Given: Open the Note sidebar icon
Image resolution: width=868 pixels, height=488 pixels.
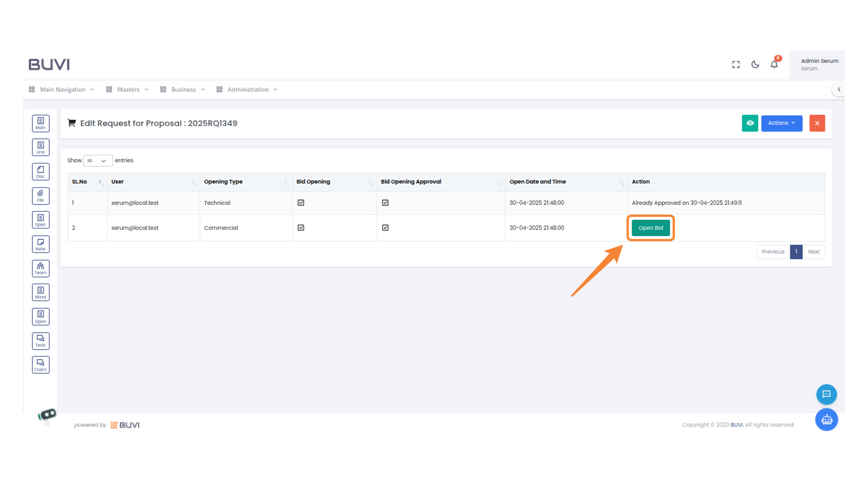Looking at the screenshot, I should pos(41,244).
